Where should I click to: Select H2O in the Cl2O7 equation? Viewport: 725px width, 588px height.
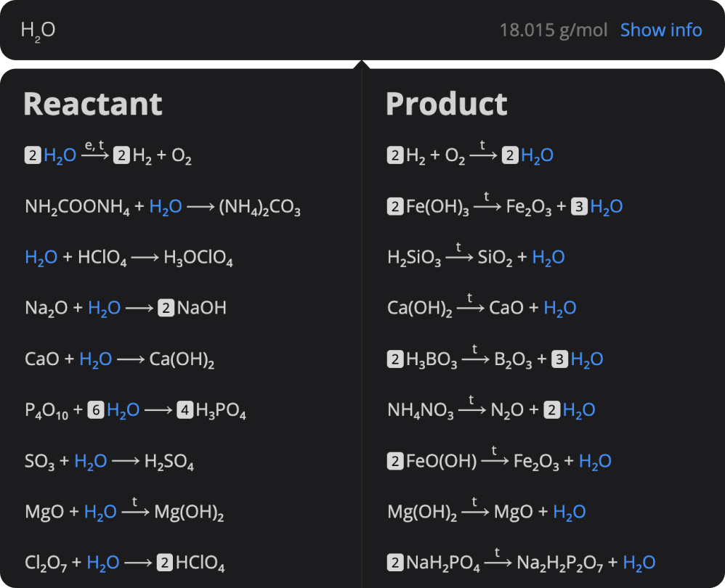(102, 562)
